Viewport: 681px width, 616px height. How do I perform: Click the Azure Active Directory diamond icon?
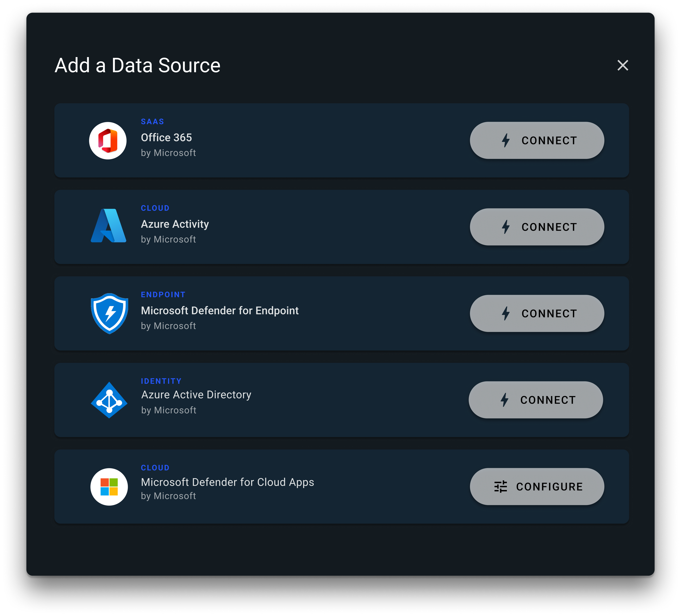(109, 400)
